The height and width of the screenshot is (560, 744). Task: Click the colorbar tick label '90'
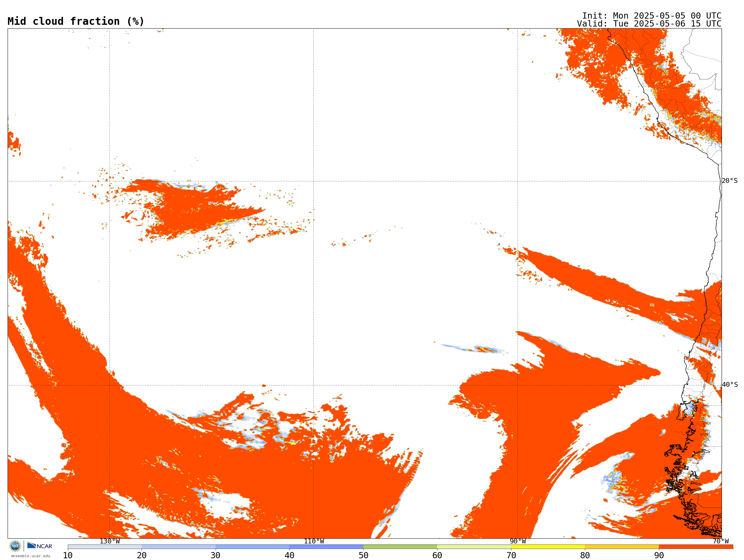[659, 555]
